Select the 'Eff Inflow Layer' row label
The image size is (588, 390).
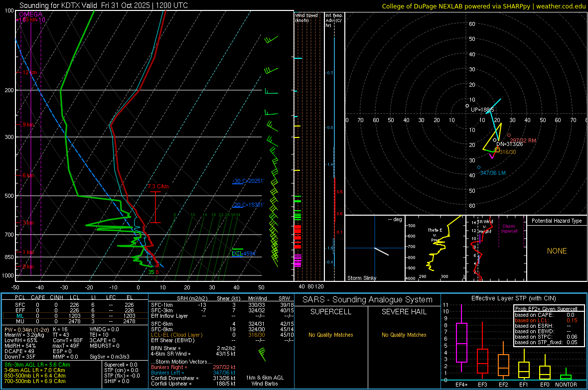pos(169,316)
